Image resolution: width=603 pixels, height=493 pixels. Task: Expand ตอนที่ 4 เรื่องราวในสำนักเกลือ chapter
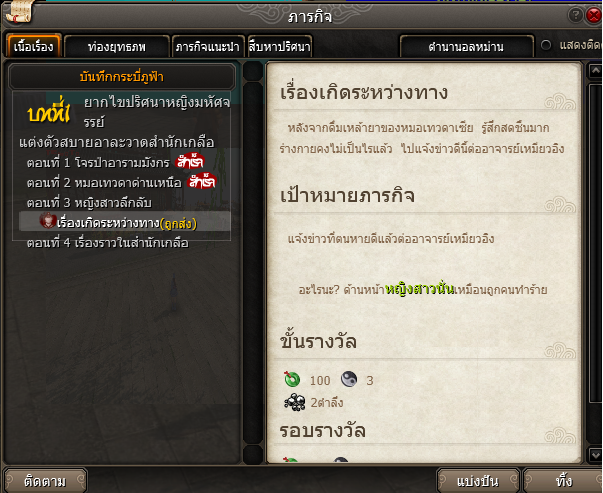(x=108, y=243)
